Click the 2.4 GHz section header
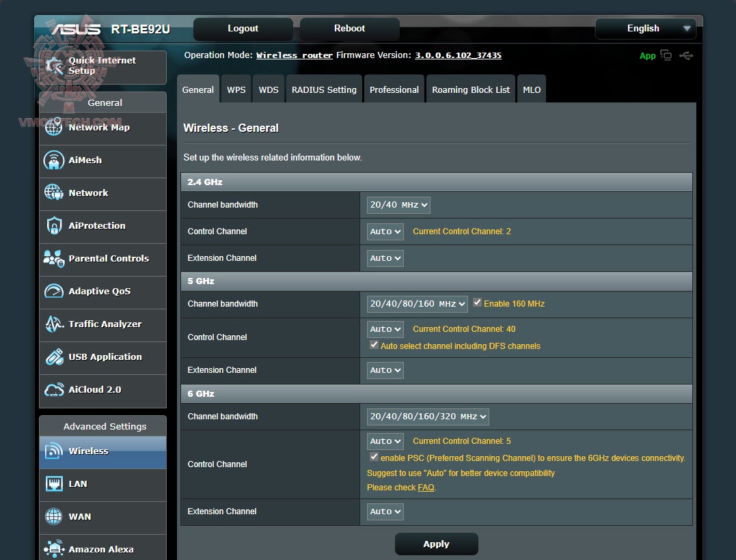Image resolution: width=736 pixels, height=560 pixels. coord(436,182)
